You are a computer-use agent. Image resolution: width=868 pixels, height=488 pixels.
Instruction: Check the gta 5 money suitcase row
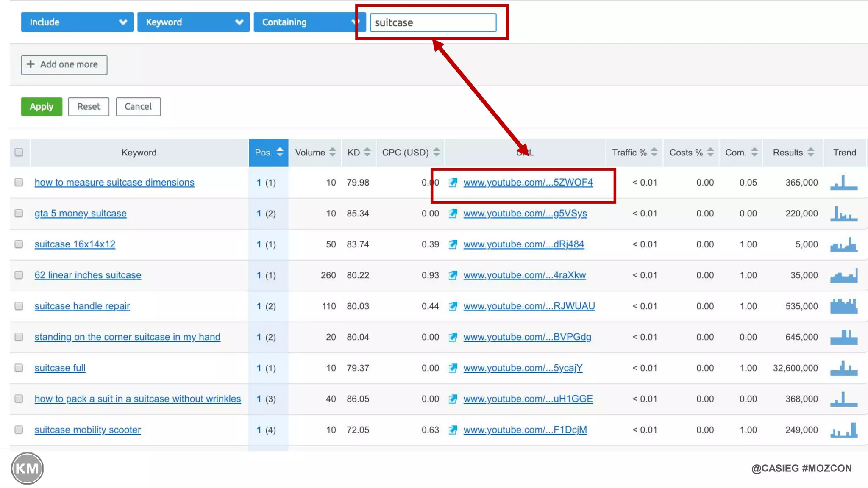[19, 213]
